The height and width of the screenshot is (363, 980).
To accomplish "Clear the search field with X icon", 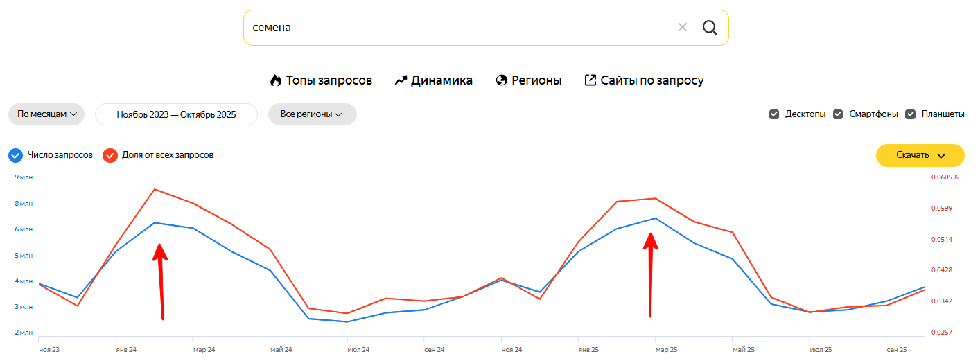I will coord(683,28).
